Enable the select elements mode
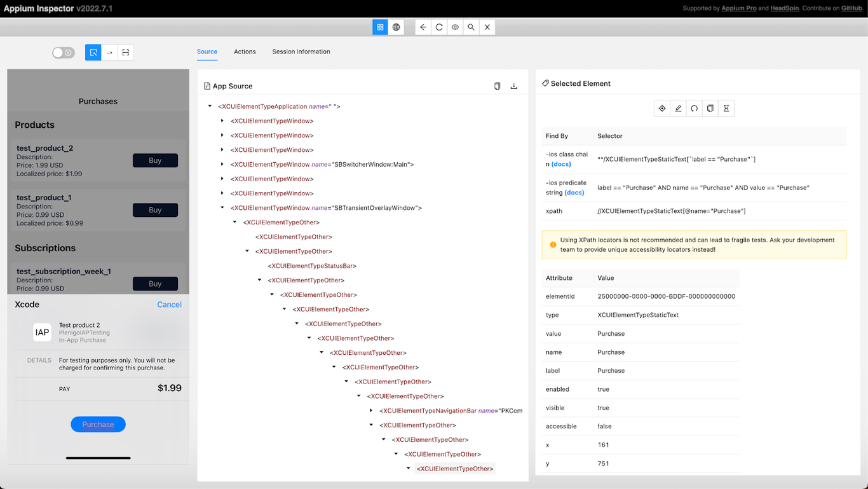Viewport: 868px width, 489px height. click(x=93, y=52)
